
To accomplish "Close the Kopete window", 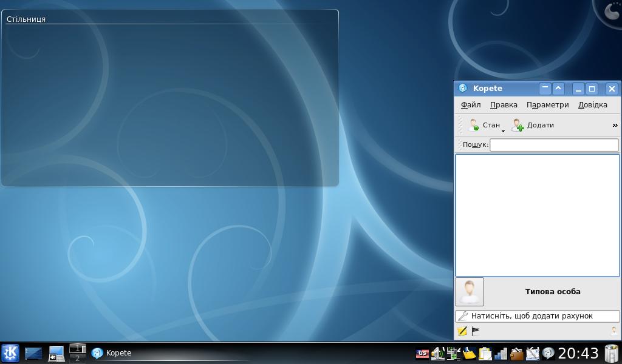I will 612,89.
